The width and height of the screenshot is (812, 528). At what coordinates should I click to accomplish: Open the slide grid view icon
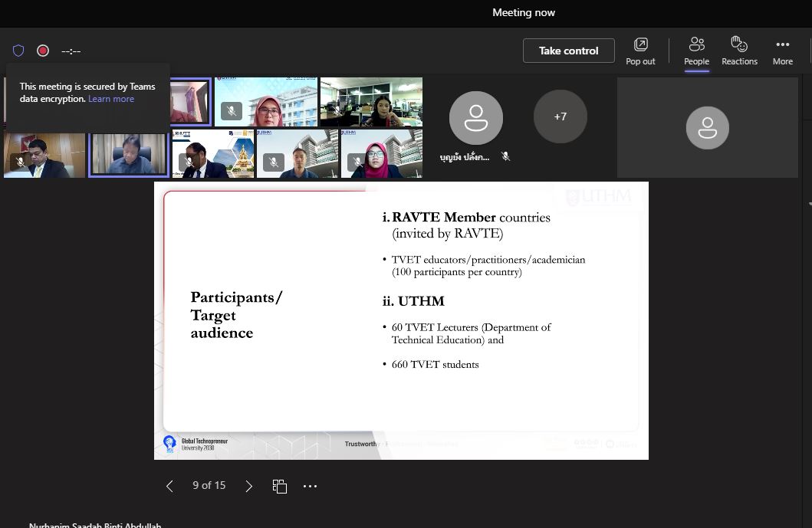click(280, 486)
